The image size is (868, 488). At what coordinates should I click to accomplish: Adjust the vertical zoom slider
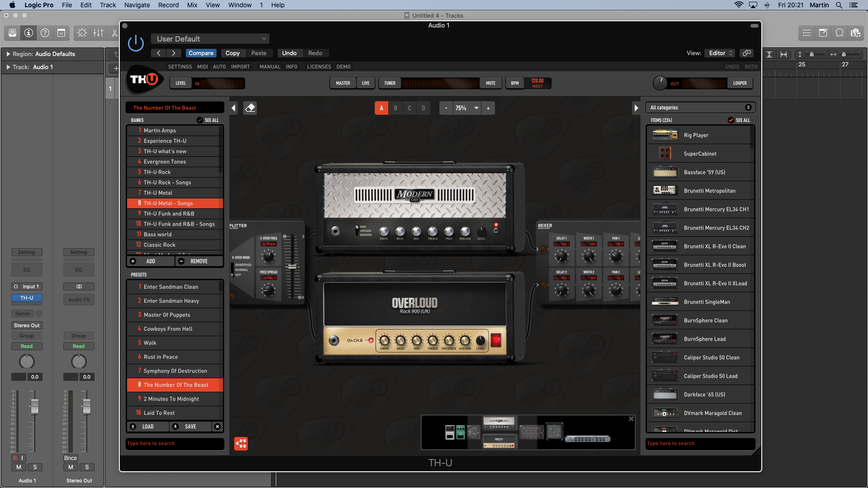[x=811, y=54]
